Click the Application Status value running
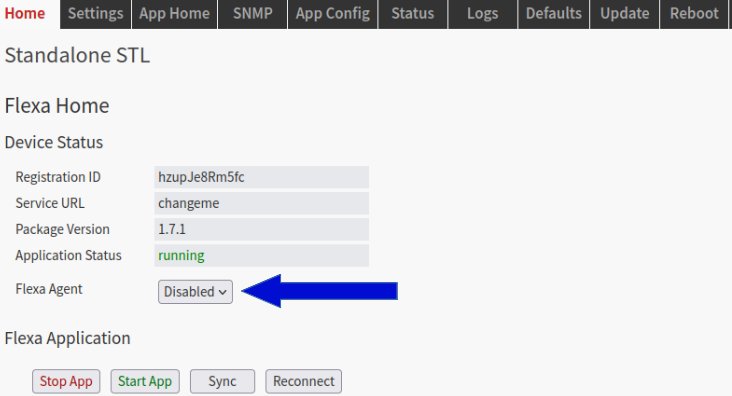 coord(261,255)
